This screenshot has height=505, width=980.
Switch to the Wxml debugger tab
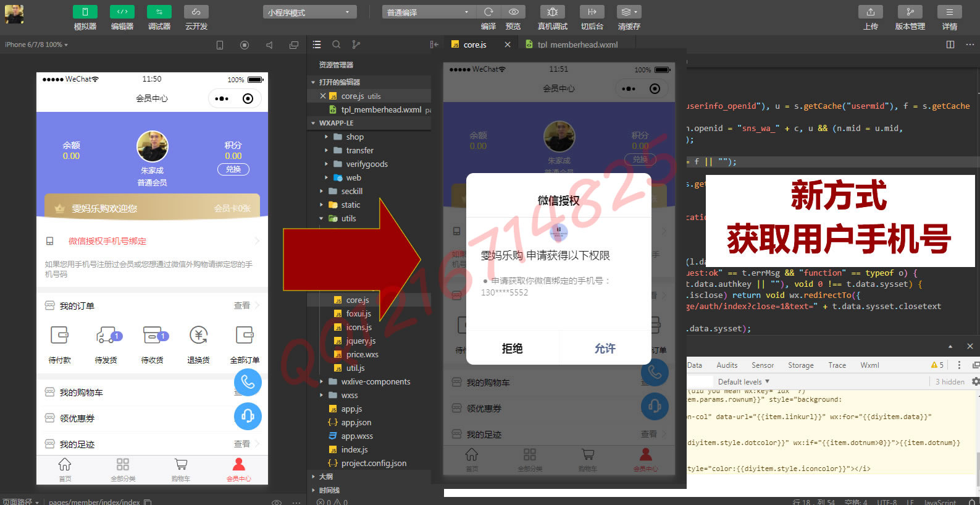[x=869, y=365]
